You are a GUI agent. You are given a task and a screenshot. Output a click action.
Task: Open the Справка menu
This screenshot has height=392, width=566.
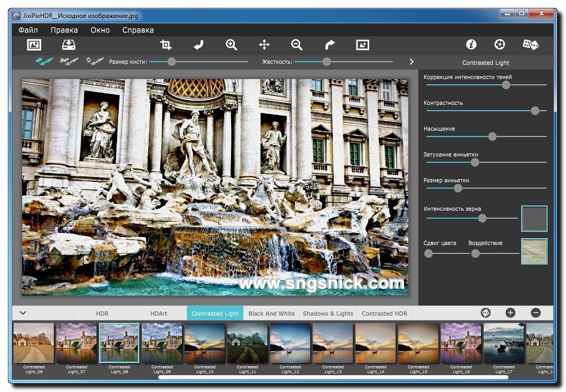point(138,30)
